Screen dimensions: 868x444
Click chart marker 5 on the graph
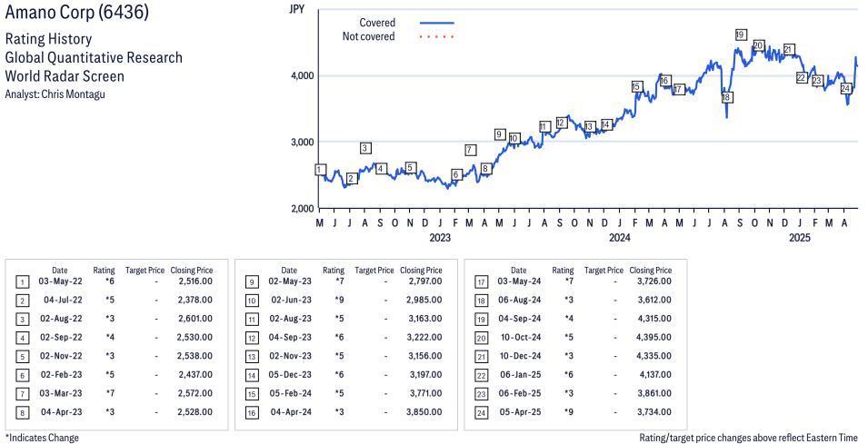pos(410,168)
